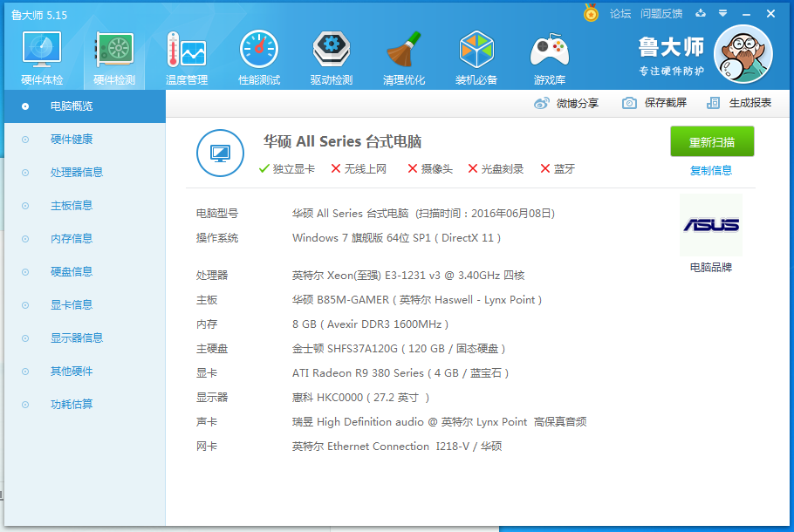
Task: Click 复制信息 copy info link
Action: coord(711,171)
